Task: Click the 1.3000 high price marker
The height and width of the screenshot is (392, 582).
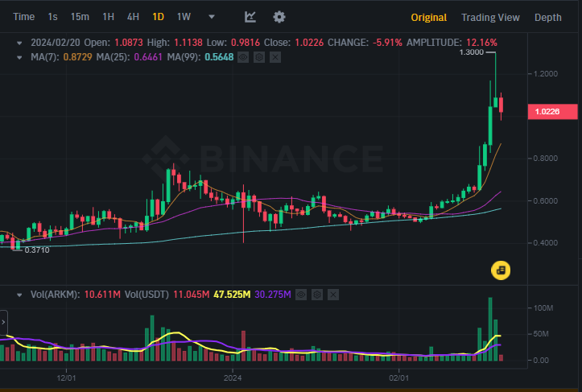Action: click(472, 52)
